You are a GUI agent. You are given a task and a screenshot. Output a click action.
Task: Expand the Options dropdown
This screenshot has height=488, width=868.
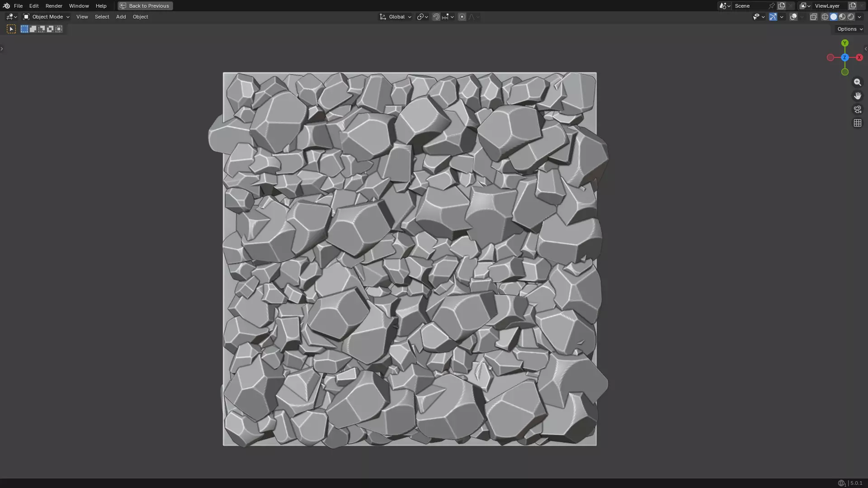849,29
